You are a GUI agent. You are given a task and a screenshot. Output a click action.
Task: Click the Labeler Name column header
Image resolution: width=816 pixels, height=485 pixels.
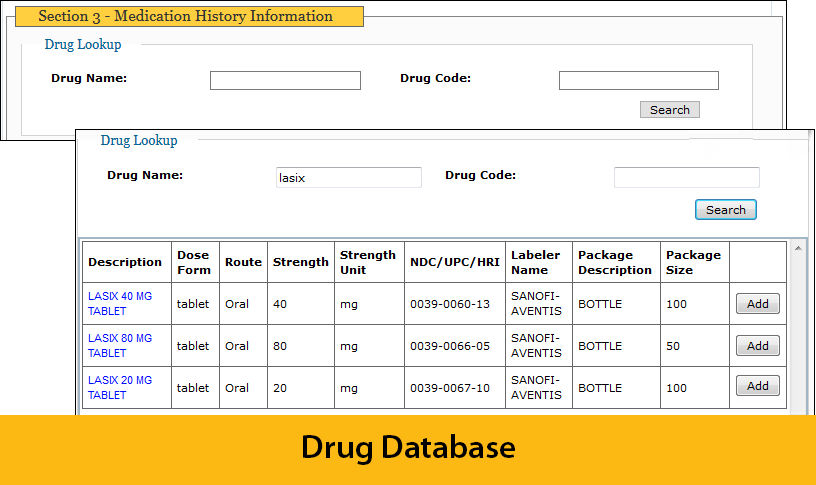tap(536, 262)
